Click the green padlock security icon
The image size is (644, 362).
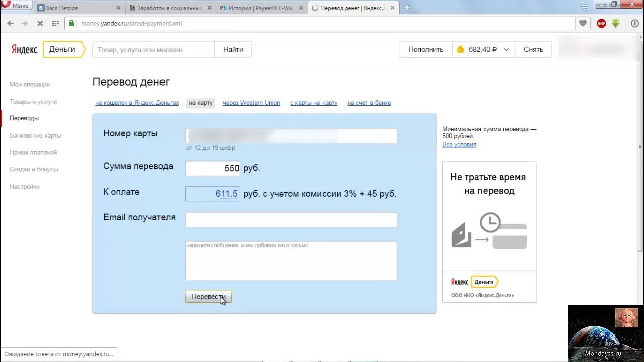[72, 23]
